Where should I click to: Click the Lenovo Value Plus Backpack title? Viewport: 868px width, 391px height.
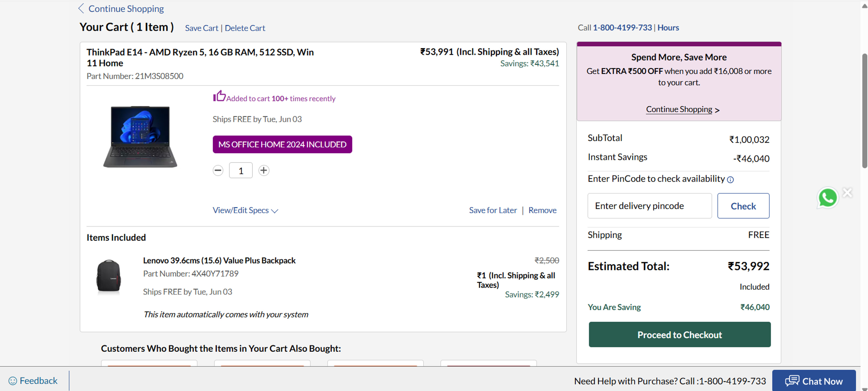point(219,260)
